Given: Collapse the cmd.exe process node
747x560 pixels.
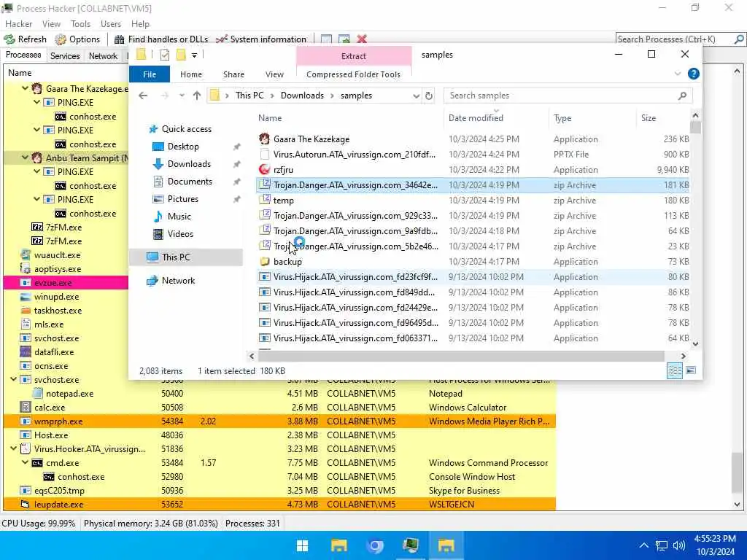Looking at the screenshot, I should pyautogui.click(x=25, y=462).
